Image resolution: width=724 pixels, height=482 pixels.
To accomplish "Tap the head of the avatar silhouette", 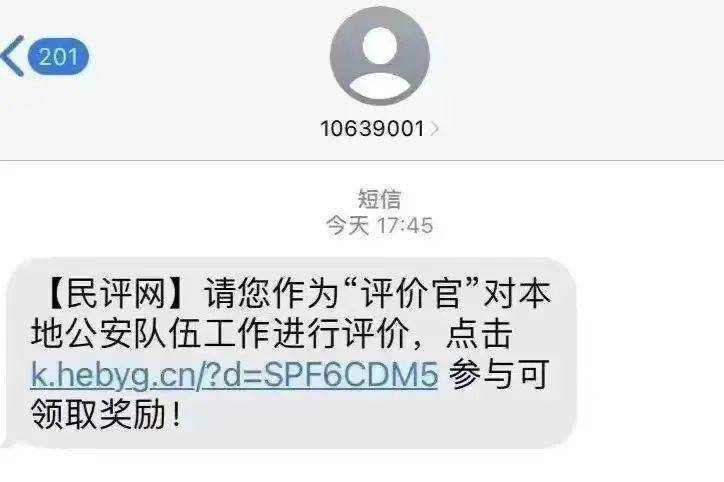I will coord(380,45).
